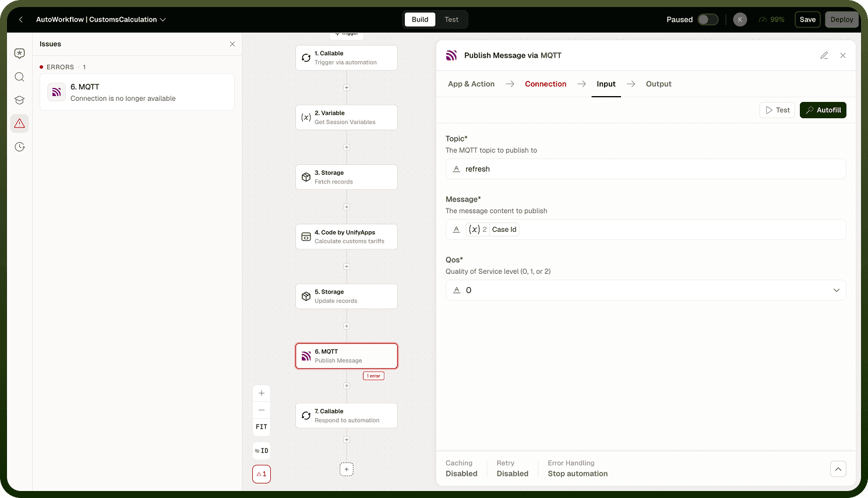Switch to Test mode

click(451, 19)
